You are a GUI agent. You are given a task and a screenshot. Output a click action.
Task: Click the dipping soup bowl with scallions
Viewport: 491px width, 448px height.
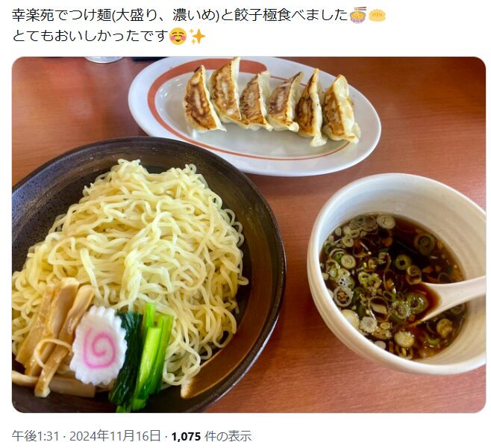pos(397,274)
